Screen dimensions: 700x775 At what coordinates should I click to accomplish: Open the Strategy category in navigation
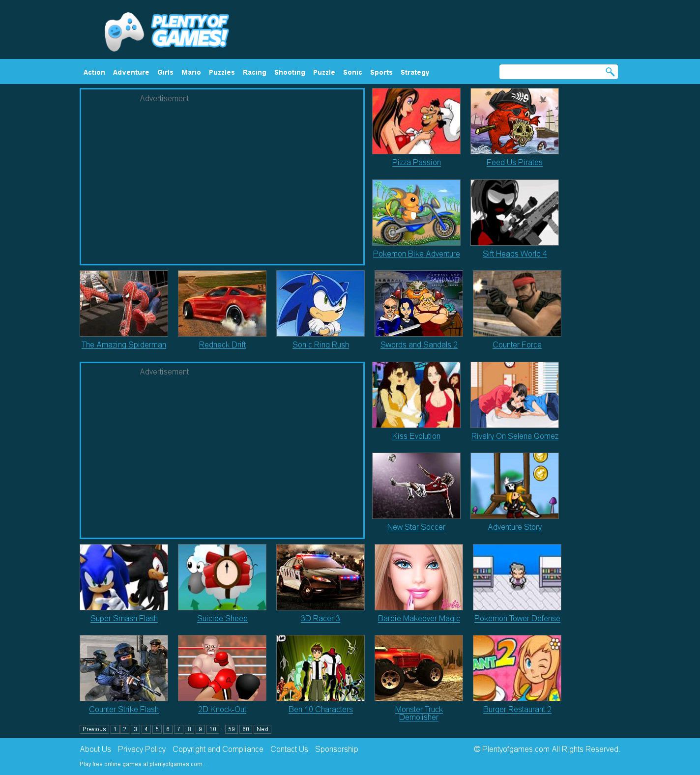click(415, 72)
